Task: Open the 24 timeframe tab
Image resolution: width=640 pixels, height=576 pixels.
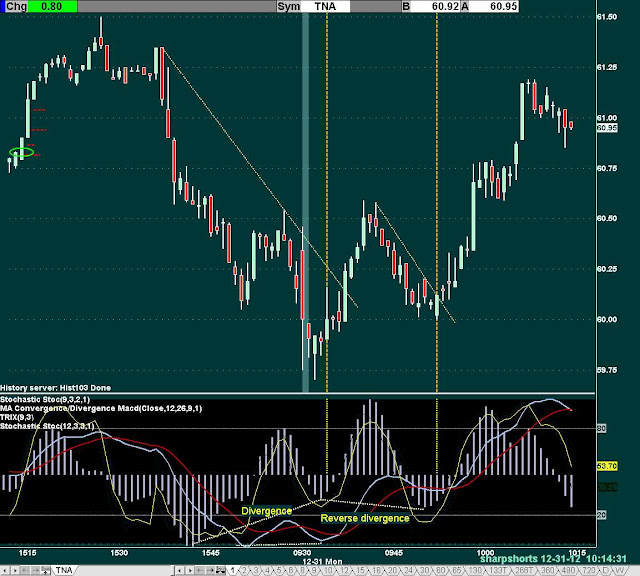Action: [408, 570]
